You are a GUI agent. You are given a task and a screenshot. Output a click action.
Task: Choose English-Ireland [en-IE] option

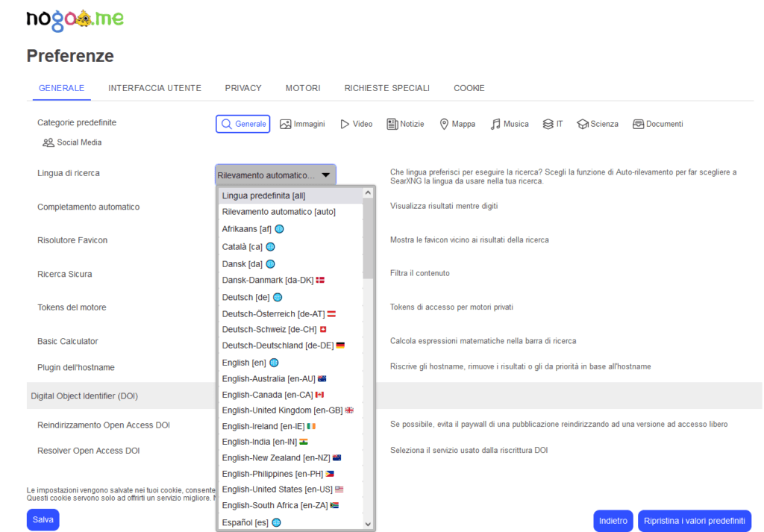(290, 426)
